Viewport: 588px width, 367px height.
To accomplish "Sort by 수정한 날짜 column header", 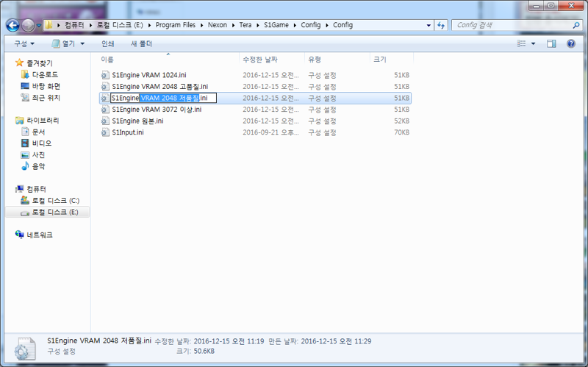I will pyautogui.click(x=260, y=60).
